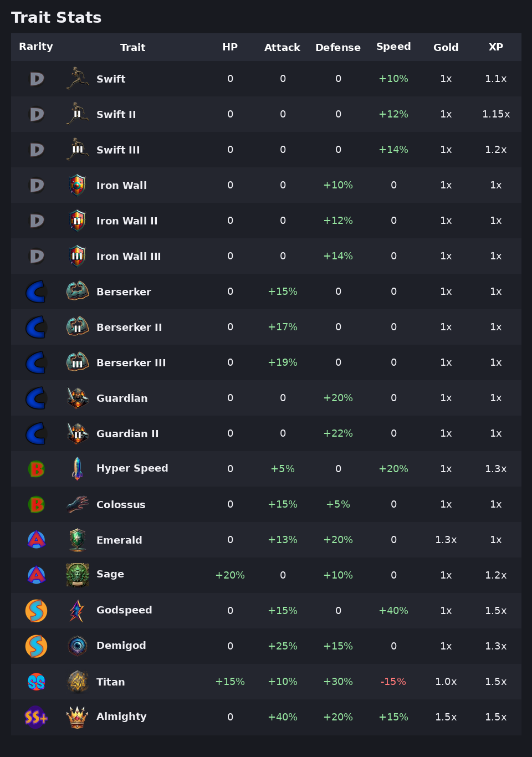
Task: Click Titan's -15% speed value
Action: [393, 682]
